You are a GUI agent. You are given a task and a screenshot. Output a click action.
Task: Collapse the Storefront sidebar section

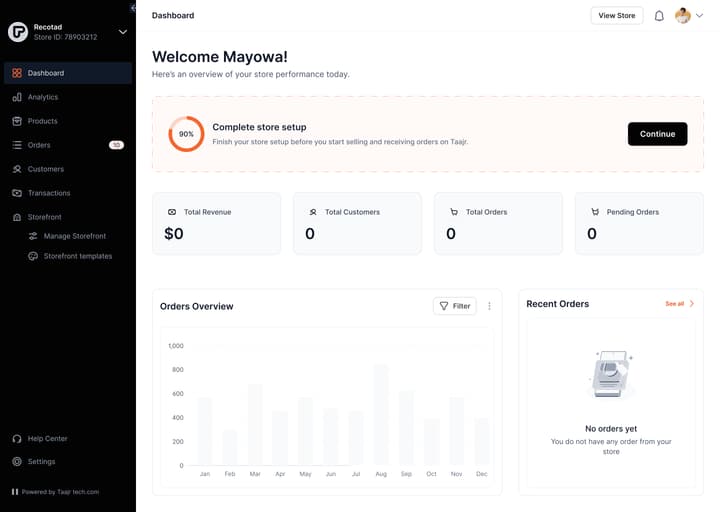pyautogui.click(x=68, y=217)
